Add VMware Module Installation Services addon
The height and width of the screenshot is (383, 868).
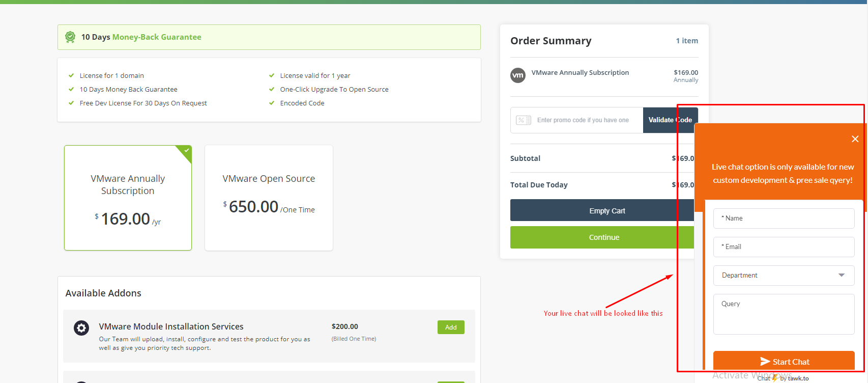point(451,327)
